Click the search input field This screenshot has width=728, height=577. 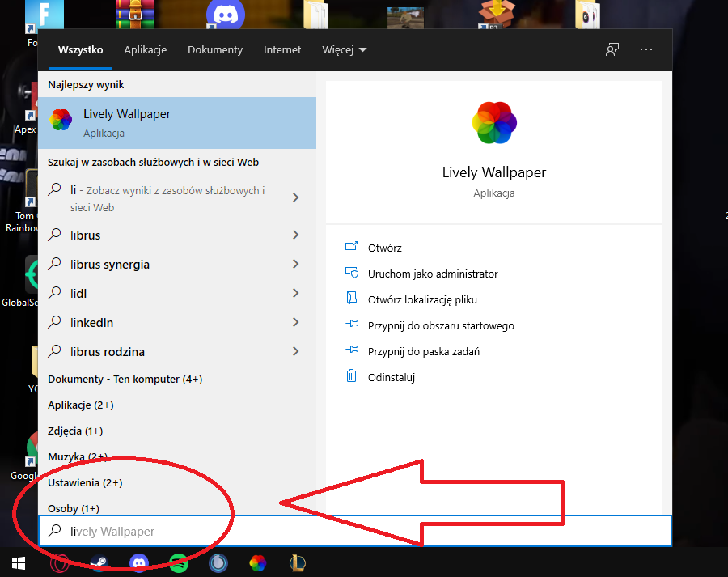pos(355,531)
